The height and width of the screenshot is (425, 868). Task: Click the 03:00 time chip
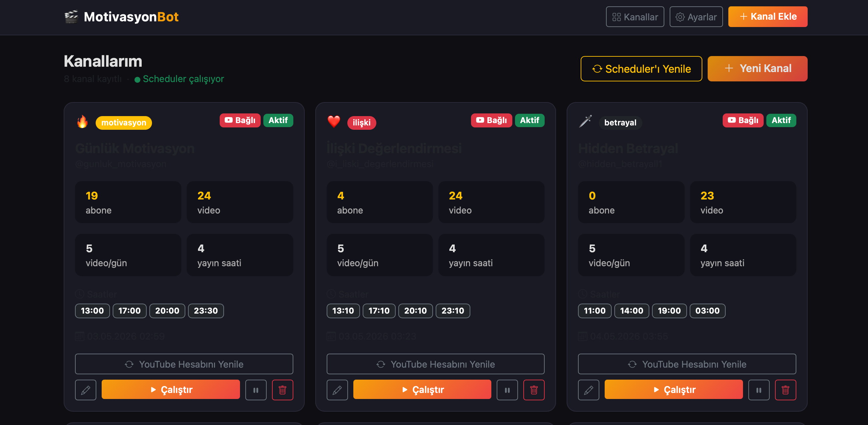click(x=708, y=311)
